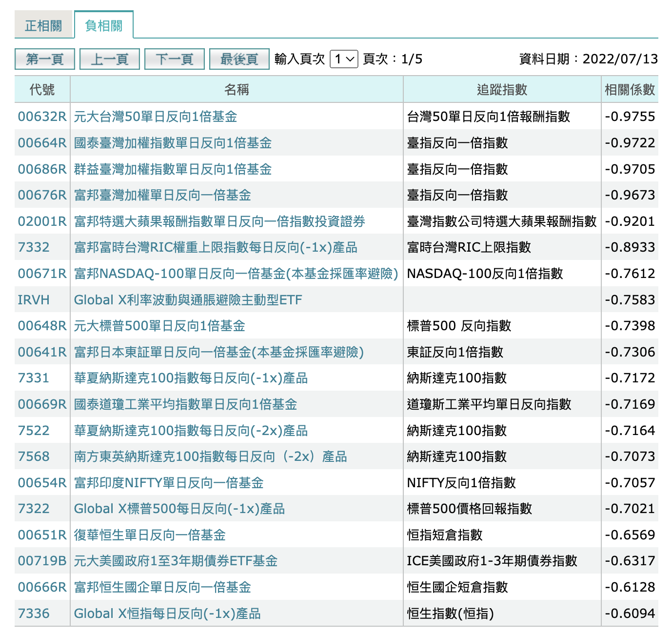672x635 pixels.
Task: Open Global X恒指每日反向(-1x)產品 link
Action: point(167,614)
